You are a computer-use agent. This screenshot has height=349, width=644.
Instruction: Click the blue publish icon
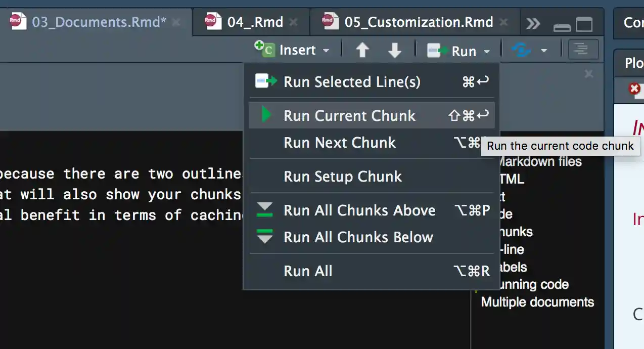point(522,50)
